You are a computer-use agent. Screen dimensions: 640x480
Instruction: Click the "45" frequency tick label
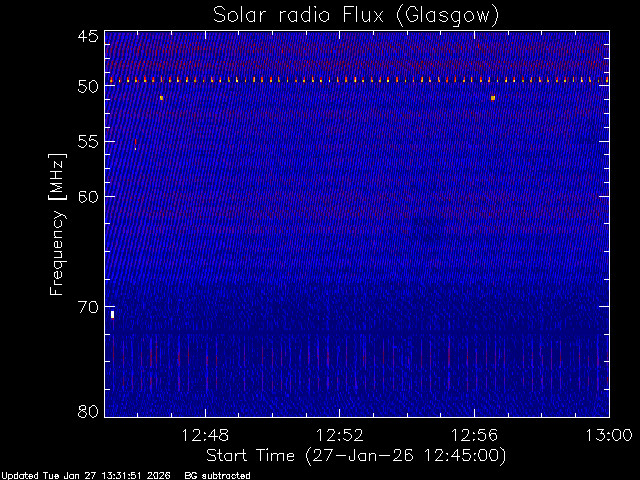88,36
